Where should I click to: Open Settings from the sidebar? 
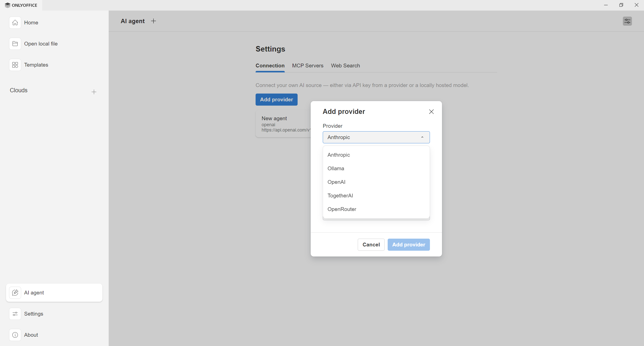point(33,314)
